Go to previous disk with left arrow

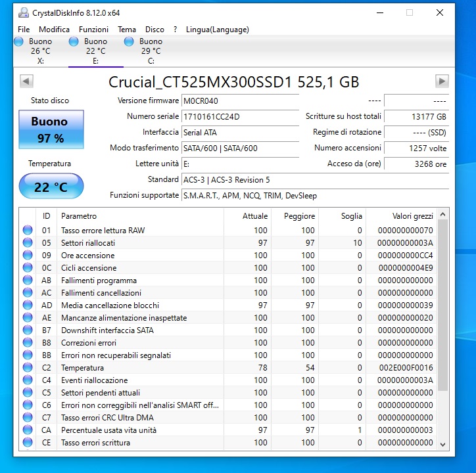(26, 81)
